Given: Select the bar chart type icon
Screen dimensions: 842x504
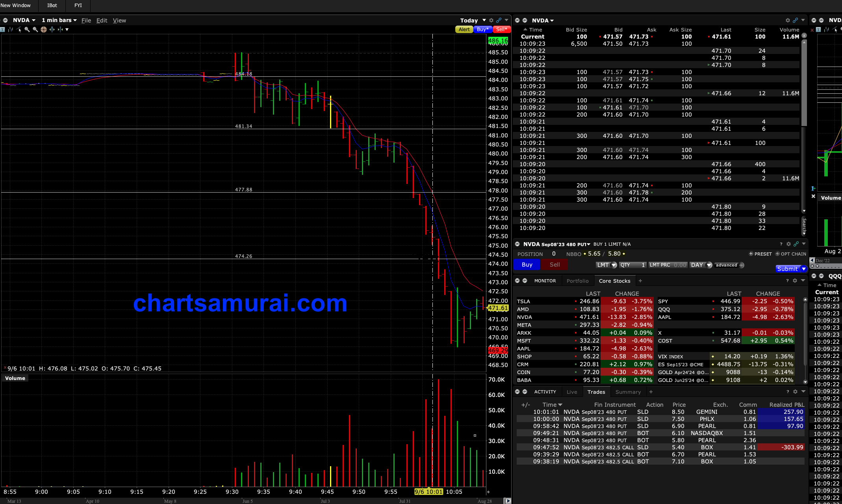Looking at the screenshot, I should click(11, 30).
